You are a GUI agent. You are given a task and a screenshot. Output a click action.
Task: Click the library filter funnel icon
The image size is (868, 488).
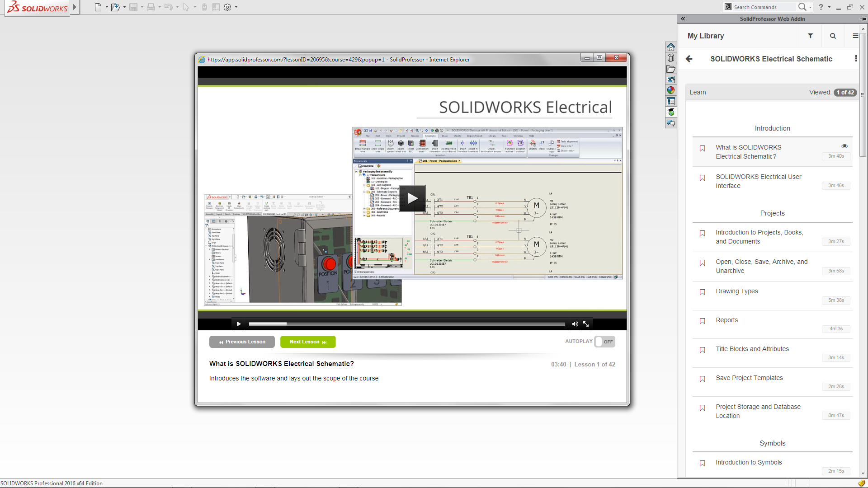tap(810, 36)
